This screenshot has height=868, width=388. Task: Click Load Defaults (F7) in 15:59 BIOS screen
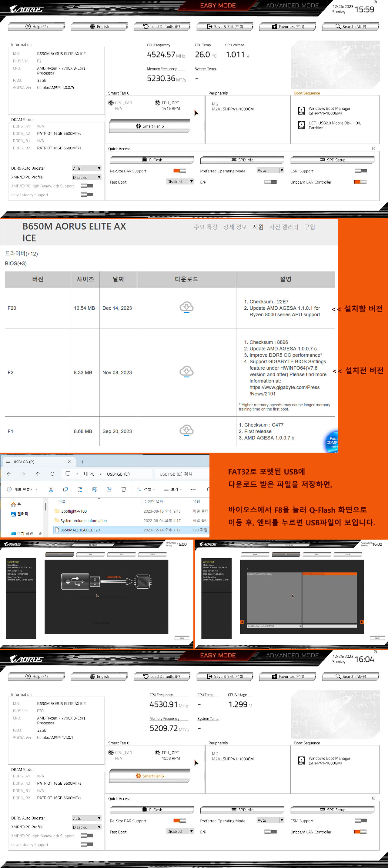pyautogui.click(x=162, y=26)
